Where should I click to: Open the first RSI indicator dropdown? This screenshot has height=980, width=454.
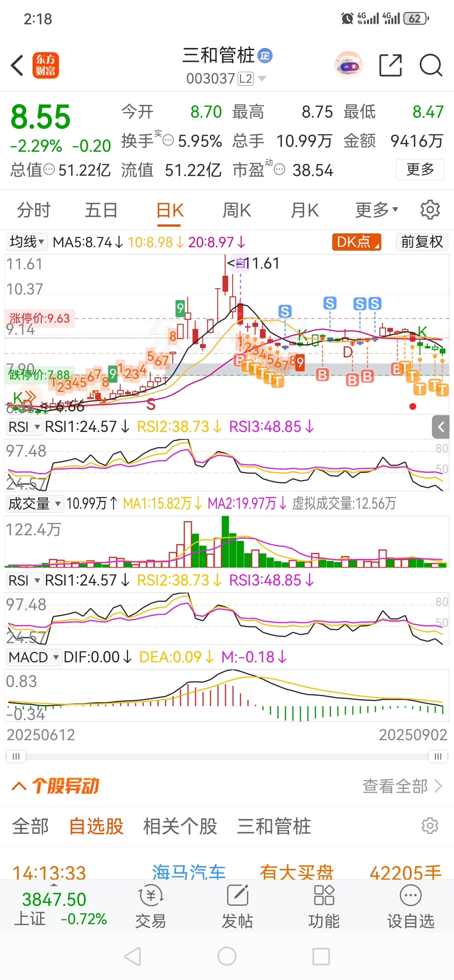tap(24, 427)
